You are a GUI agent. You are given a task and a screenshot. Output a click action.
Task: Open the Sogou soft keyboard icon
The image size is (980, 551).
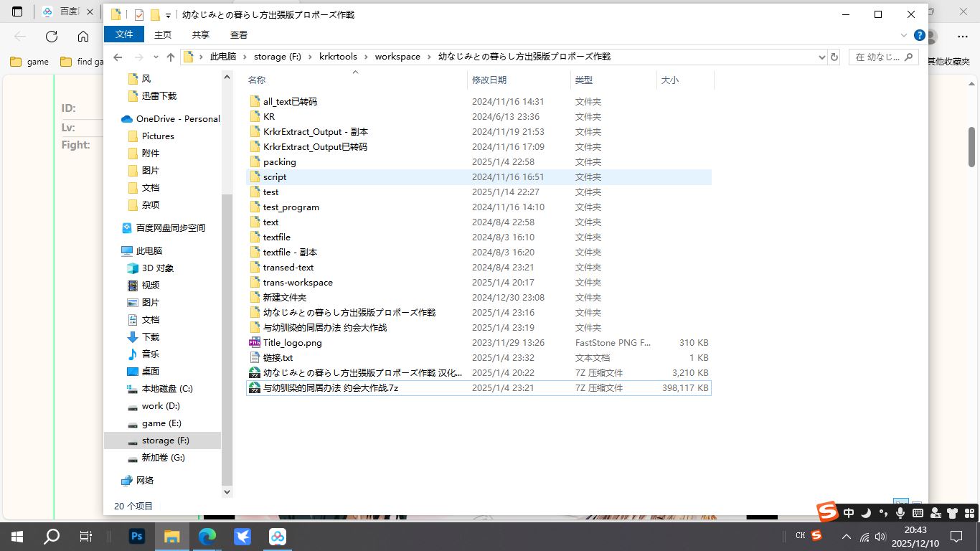point(918,513)
